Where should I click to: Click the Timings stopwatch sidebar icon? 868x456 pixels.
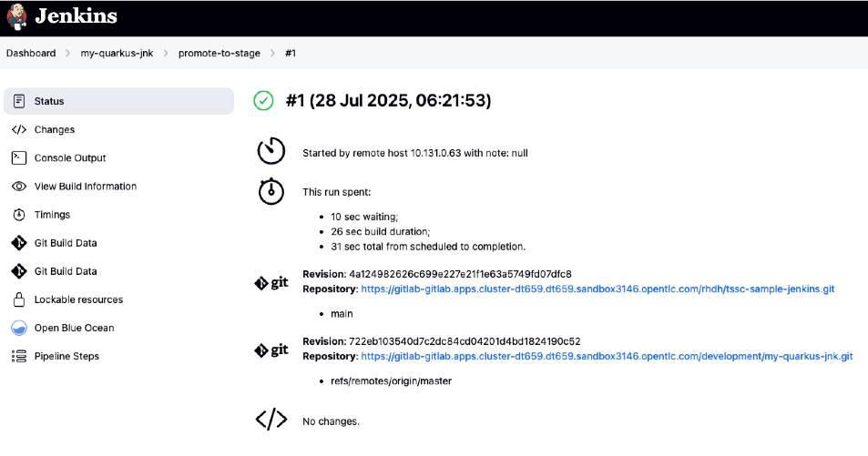tap(19, 214)
